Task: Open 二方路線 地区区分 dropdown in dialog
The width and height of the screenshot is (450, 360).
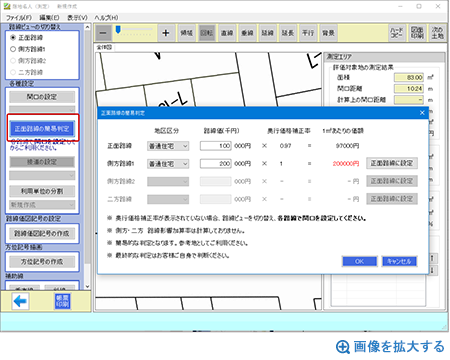Action: coord(168,199)
